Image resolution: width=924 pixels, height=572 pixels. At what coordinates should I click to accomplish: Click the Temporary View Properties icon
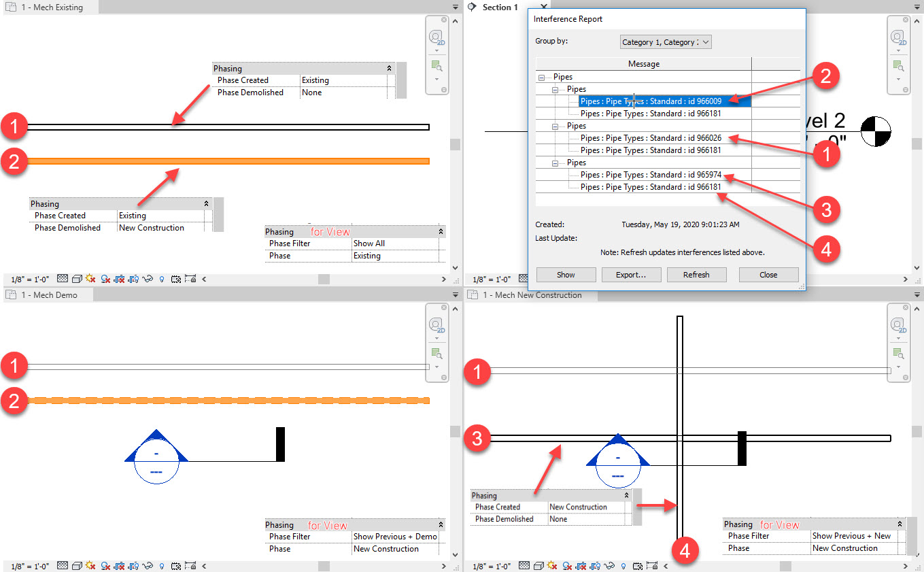(x=175, y=277)
